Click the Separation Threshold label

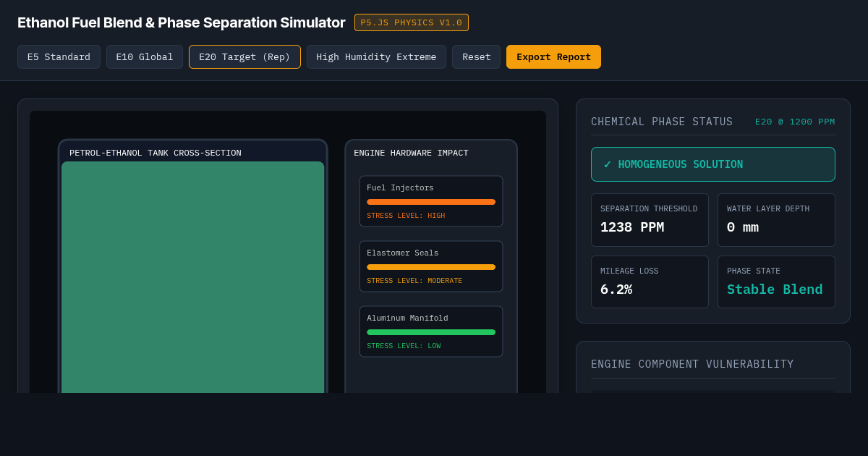(x=649, y=208)
